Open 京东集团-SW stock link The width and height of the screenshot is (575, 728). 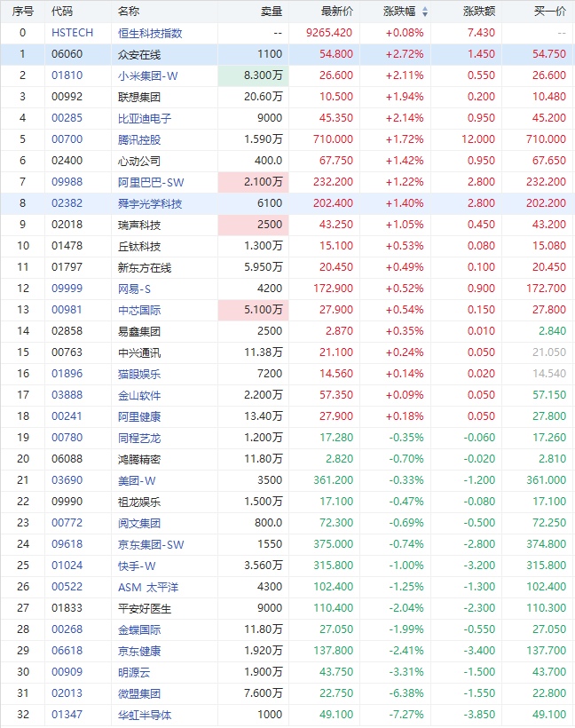(151, 545)
